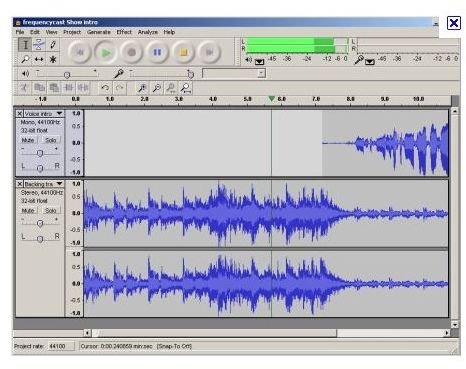
Task: Close the Voice intro track with X
Action: (20, 114)
